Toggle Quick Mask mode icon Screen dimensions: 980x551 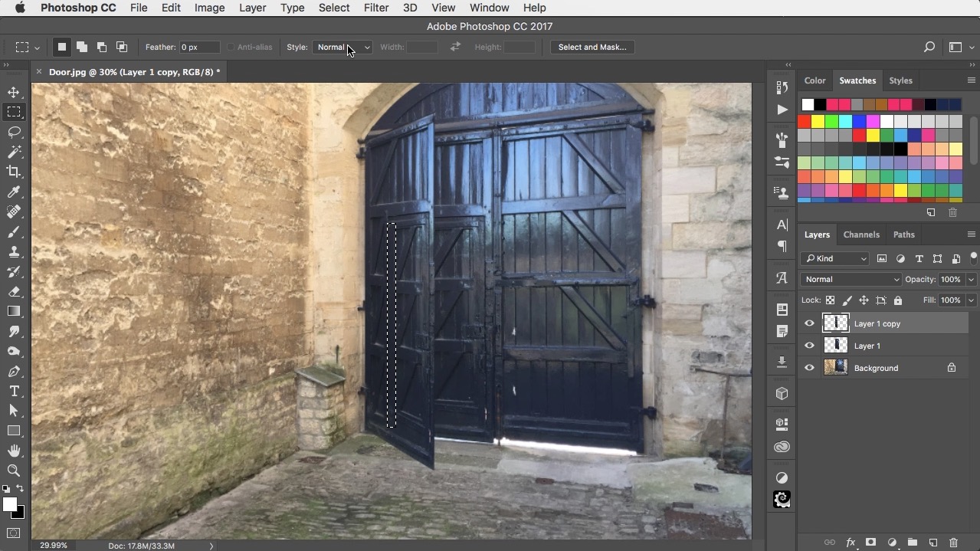coord(14,533)
